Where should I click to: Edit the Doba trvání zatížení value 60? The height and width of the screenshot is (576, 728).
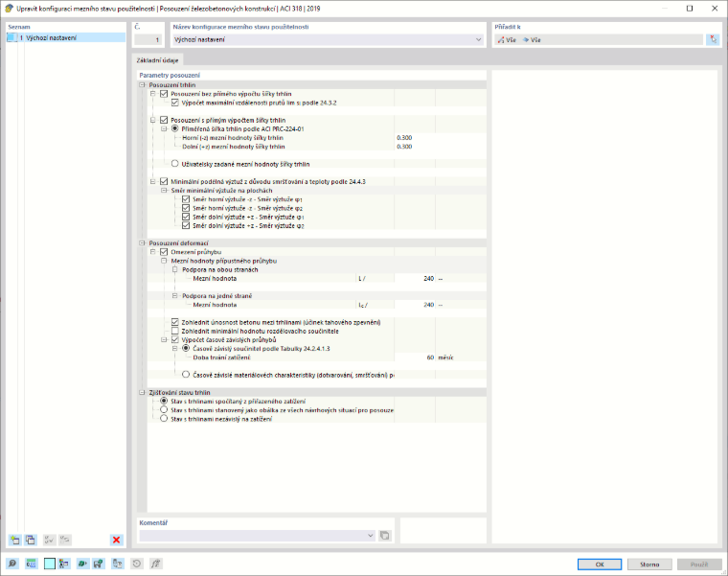[415, 357]
